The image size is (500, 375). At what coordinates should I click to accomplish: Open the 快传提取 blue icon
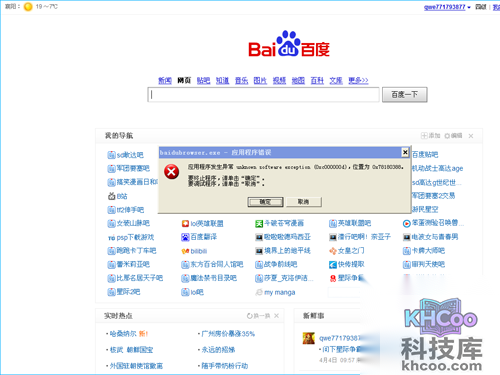click(x=333, y=265)
